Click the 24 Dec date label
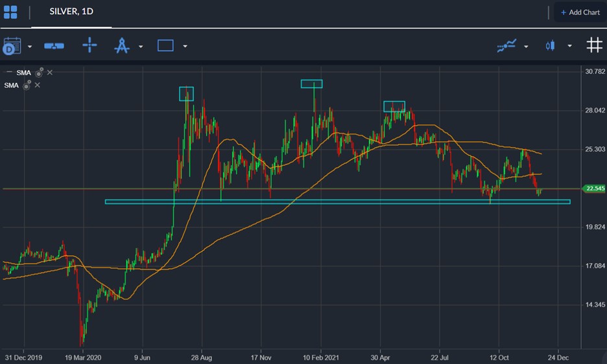 558,358
